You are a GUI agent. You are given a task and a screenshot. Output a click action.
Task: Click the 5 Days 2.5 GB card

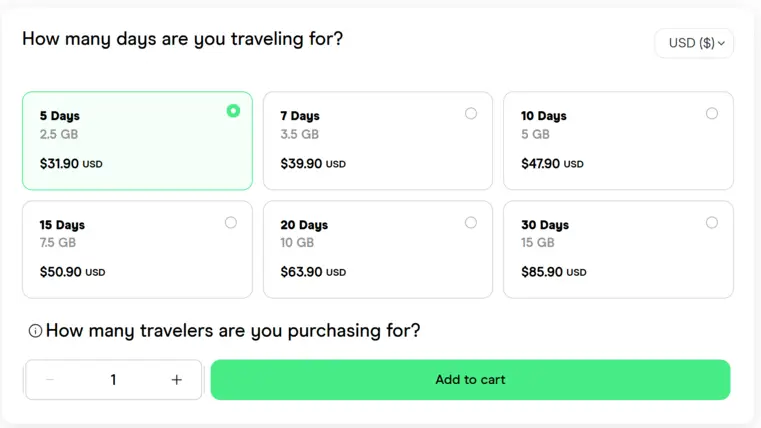(x=137, y=141)
